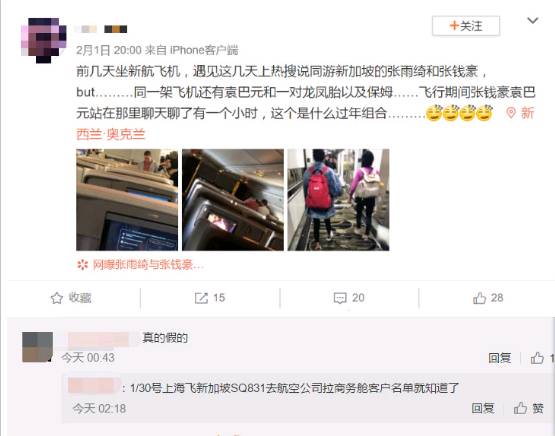Reply to the 真的假的 comment
The width and height of the screenshot is (555, 436).
499,358
